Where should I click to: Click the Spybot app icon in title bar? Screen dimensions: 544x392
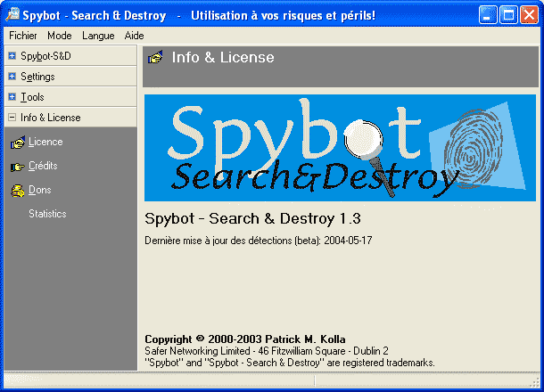[x=12, y=14]
